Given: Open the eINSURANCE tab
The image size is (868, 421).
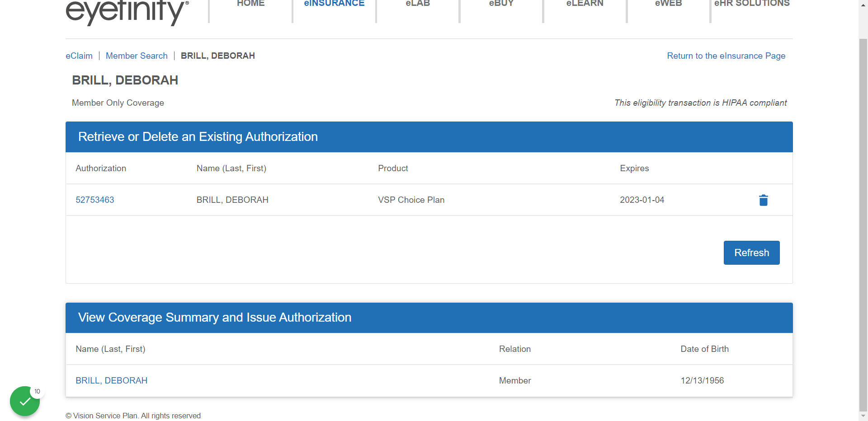Looking at the screenshot, I should tap(334, 4).
